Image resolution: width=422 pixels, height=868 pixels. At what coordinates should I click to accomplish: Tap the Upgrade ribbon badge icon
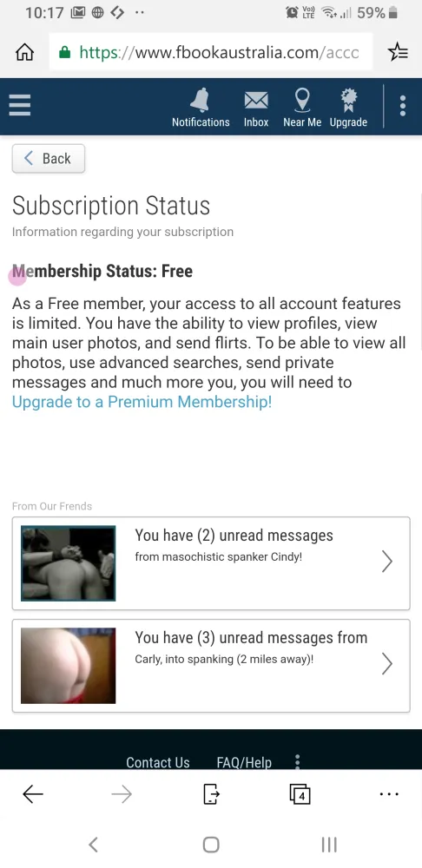tap(348, 101)
